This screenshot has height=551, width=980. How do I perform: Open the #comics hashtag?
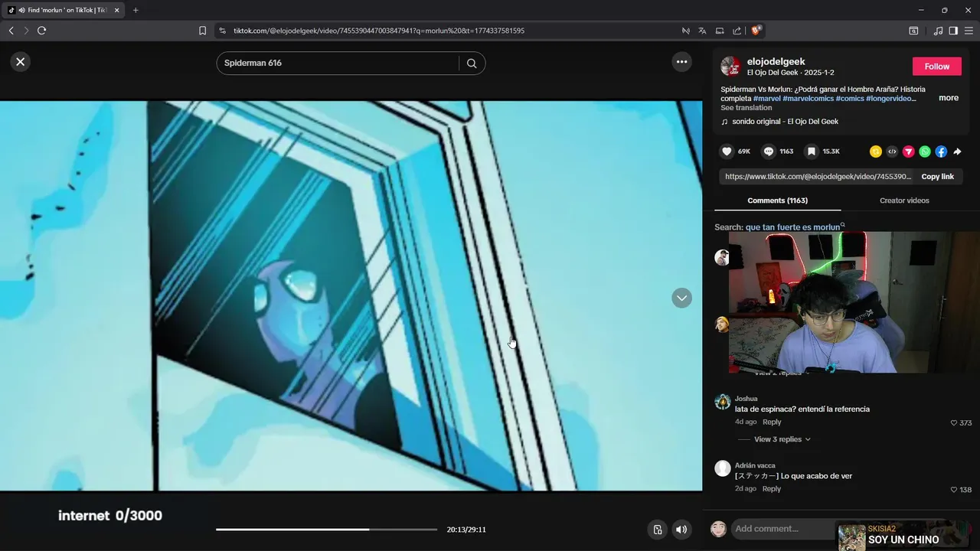click(850, 98)
